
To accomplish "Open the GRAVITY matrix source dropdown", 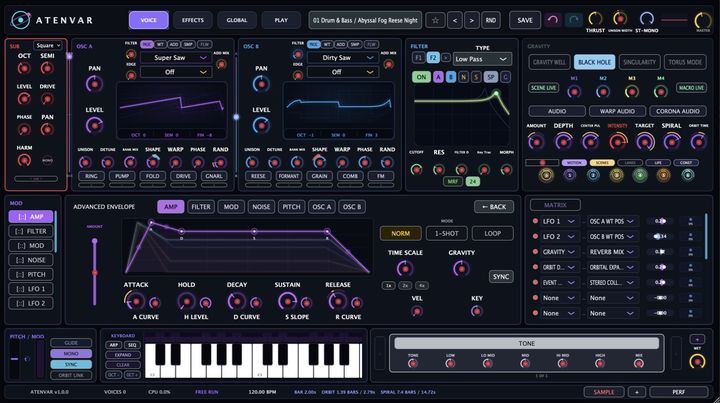I will point(559,252).
